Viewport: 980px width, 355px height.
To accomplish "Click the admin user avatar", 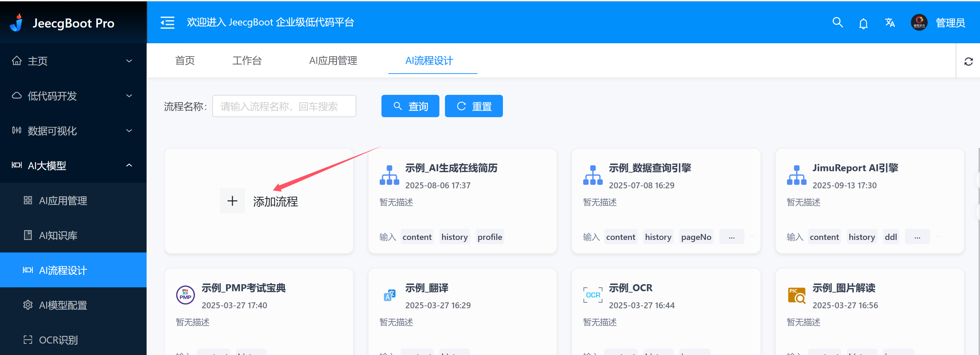I will click(919, 23).
